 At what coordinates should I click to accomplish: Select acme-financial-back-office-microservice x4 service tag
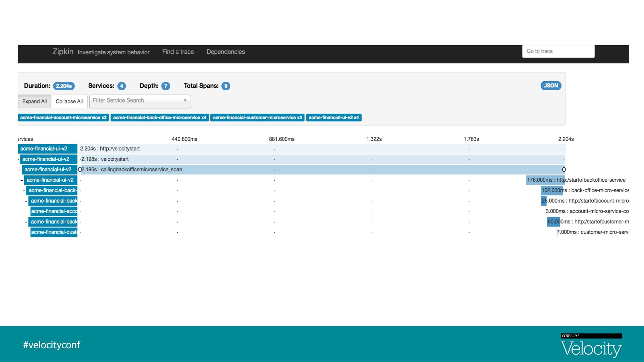(160, 118)
